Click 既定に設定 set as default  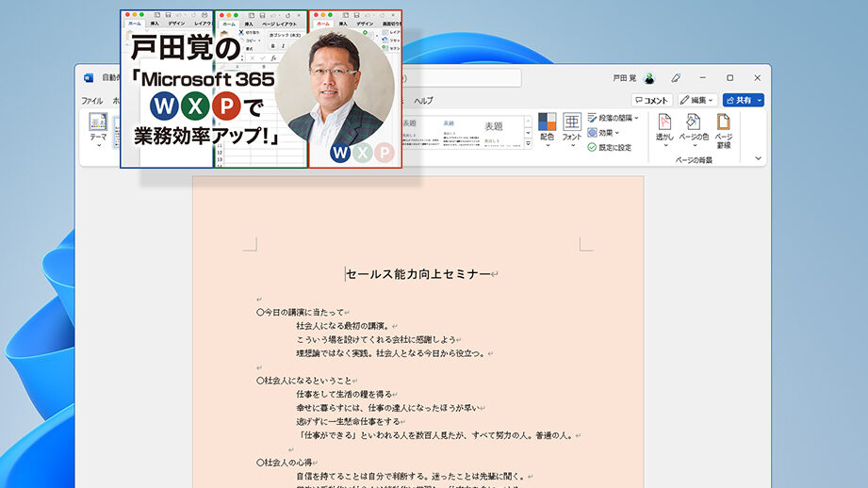pos(610,147)
